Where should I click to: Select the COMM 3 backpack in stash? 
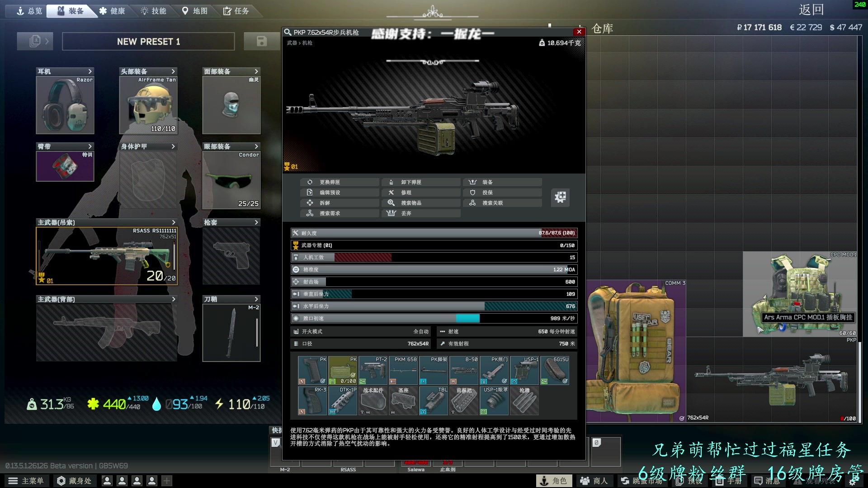pos(636,351)
